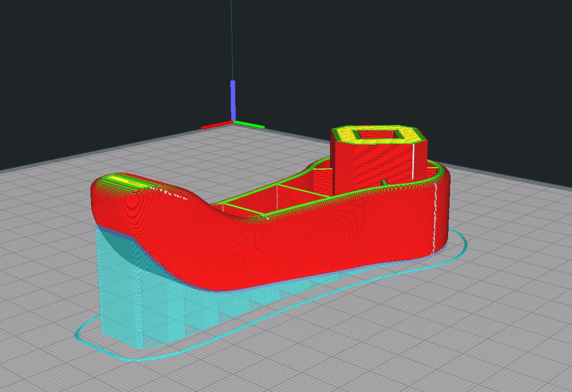Image resolution: width=572 pixels, height=392 pixels.
Task: Click the blue Z-axis indicator bar
Action: pos(233,100)
